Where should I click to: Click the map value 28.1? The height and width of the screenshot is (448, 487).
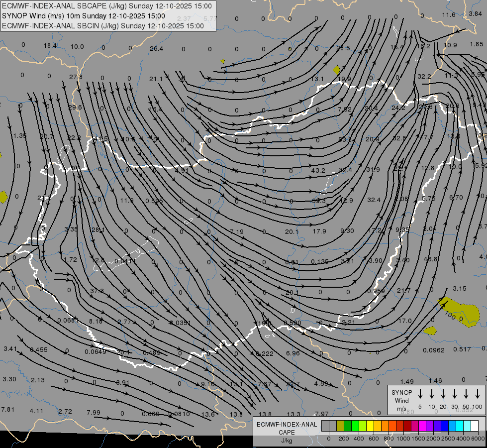click(x=98, y=230)
